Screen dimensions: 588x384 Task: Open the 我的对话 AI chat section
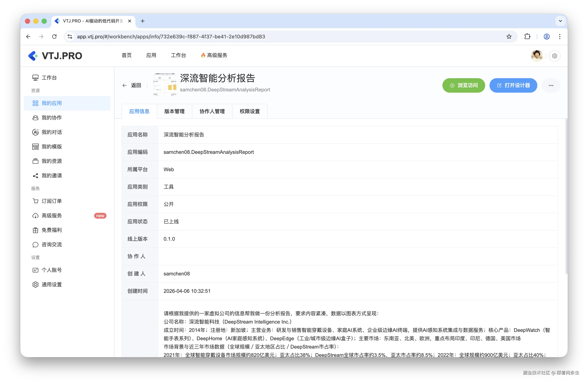pyautogui.click(x=51, y=132)
